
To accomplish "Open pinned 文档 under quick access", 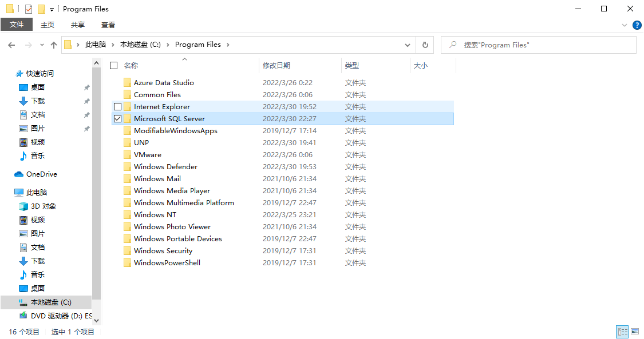I will (x=38, y=115).
